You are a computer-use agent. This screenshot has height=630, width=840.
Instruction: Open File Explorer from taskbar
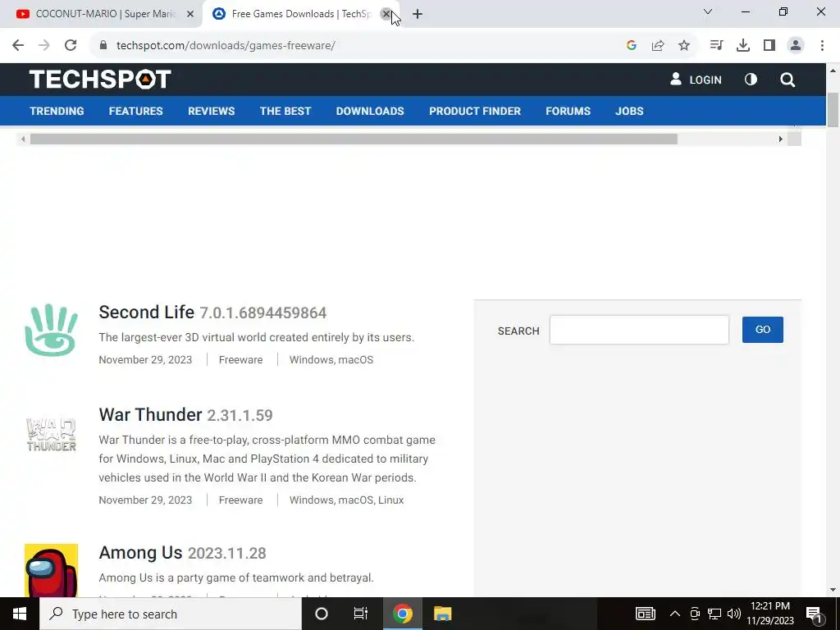click(442, 614)
